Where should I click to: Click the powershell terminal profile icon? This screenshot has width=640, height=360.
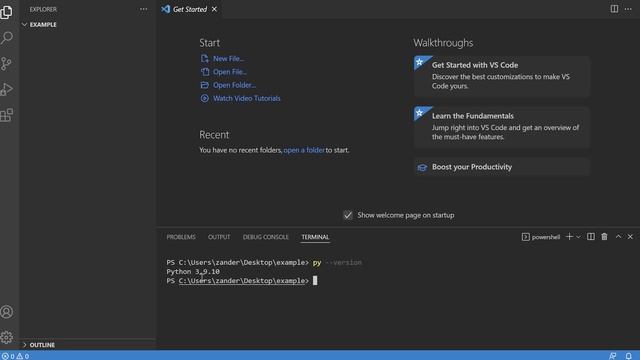526,237
